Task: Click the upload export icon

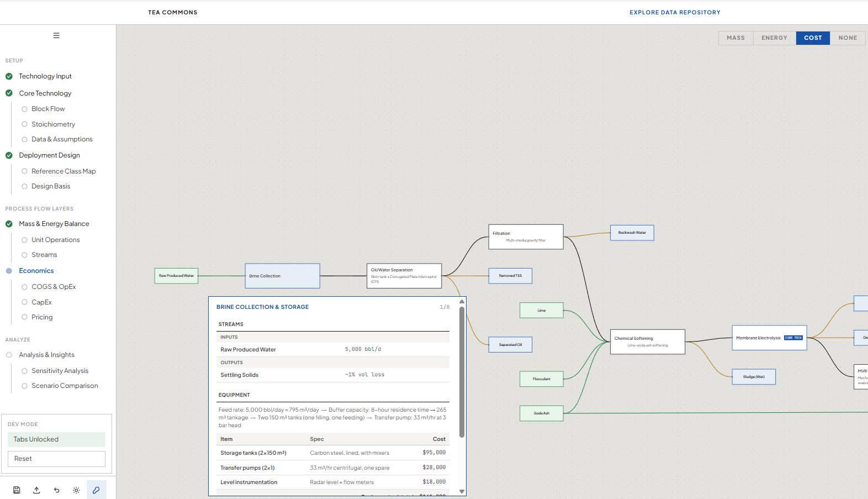Action: tap(36, 490)
